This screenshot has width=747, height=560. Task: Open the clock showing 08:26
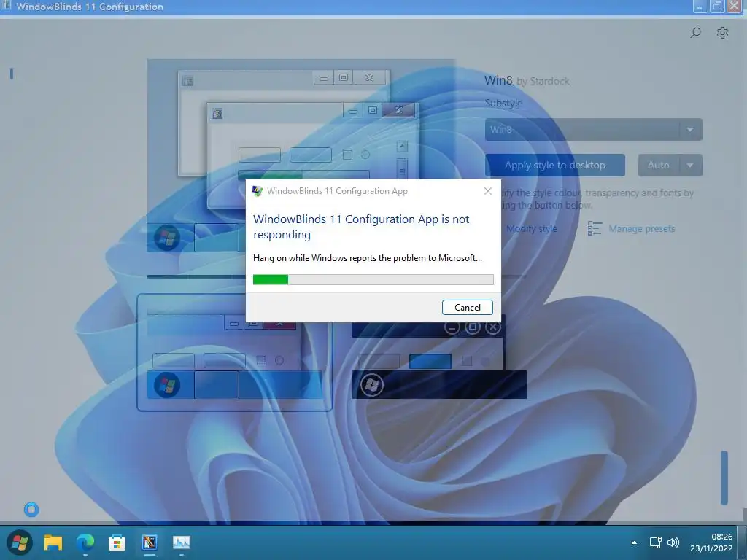711,542
